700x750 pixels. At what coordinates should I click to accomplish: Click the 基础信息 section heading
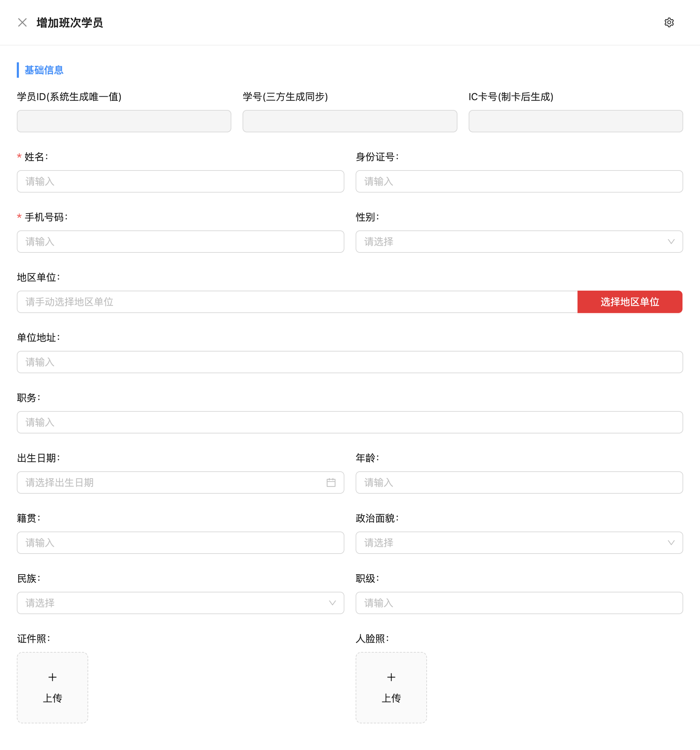coord(44,70)
